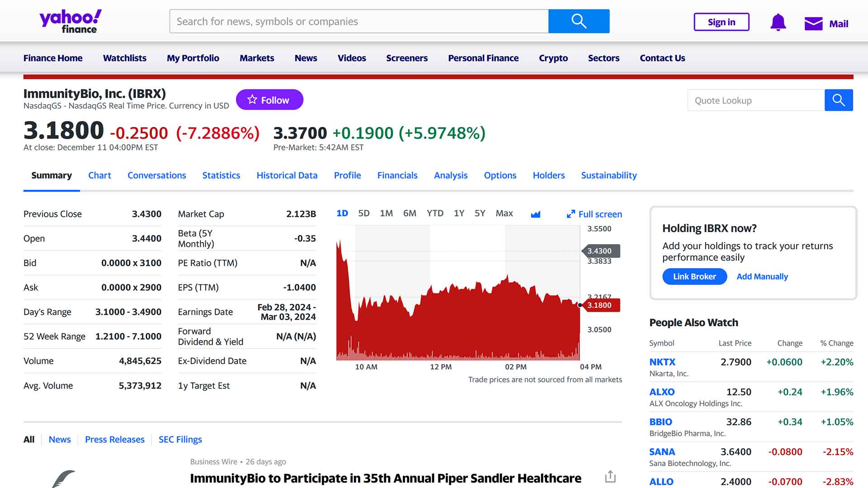868x488 pixels.
Task: Open the Sustainability tab
Action: pos(609,175)
